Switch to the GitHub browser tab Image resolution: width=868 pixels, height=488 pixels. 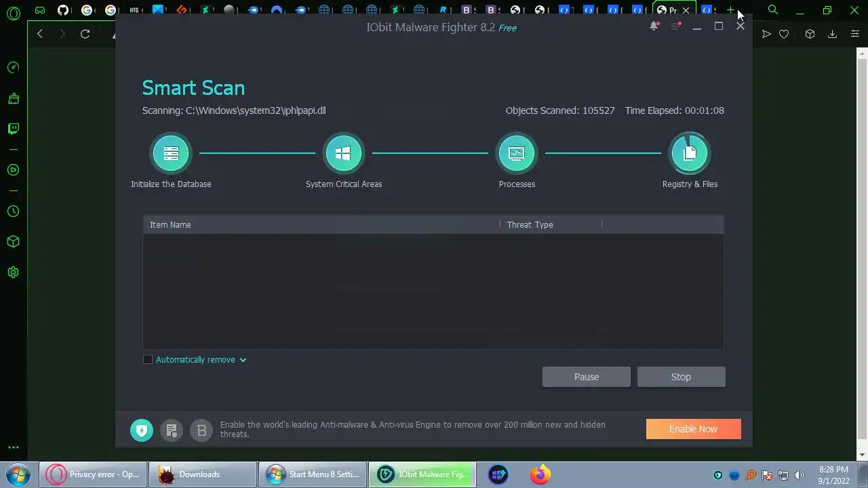click(63, 10)
